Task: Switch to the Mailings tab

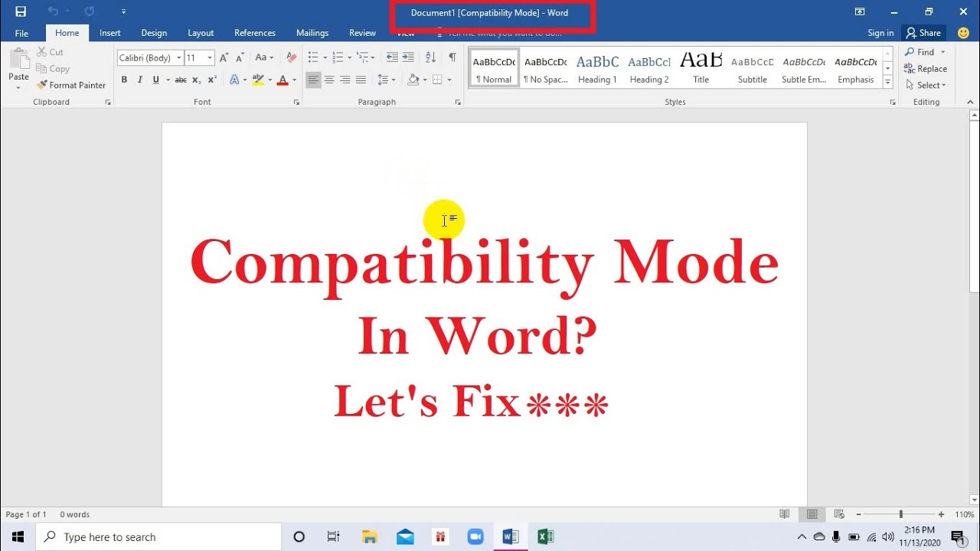Action: [312, 33]
